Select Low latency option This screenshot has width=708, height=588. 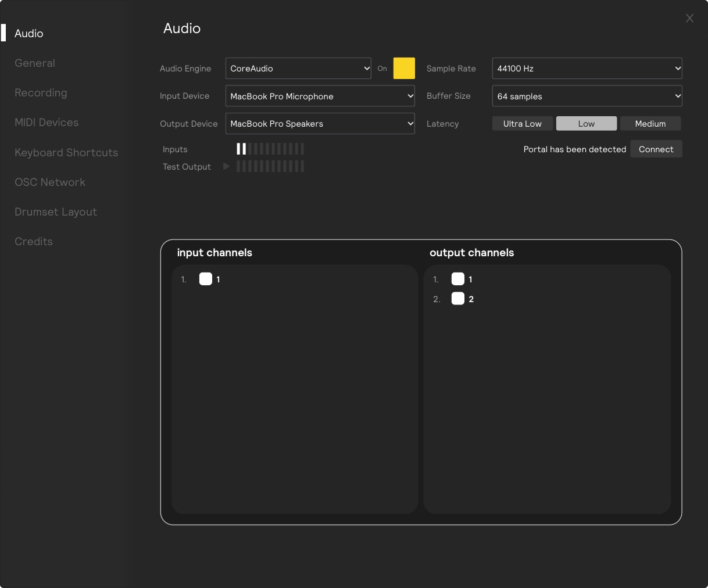(x=587, y=124)
